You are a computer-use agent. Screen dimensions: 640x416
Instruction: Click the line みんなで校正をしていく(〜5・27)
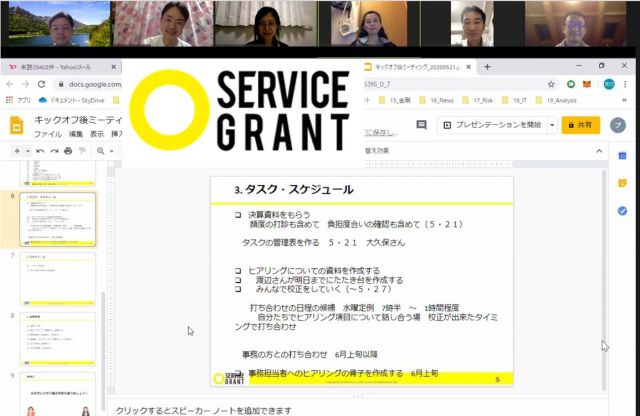coord(323,289)
